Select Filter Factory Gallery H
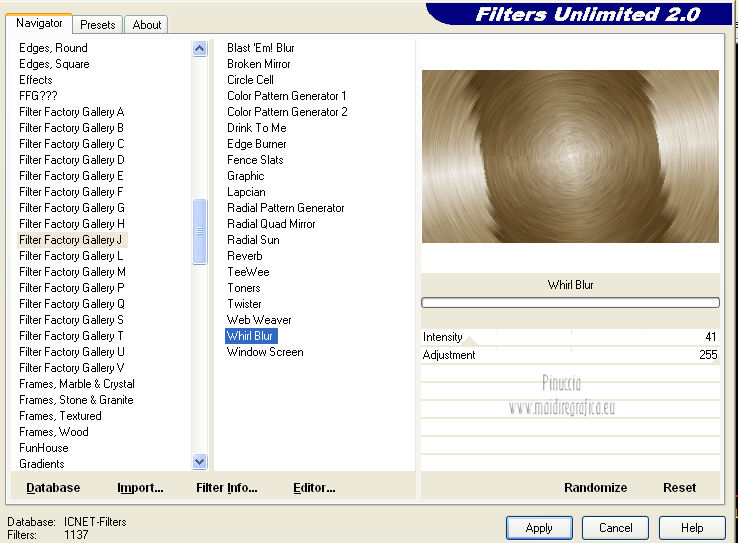The height and width of the screenshot is (543, 738). coord(72,224)
